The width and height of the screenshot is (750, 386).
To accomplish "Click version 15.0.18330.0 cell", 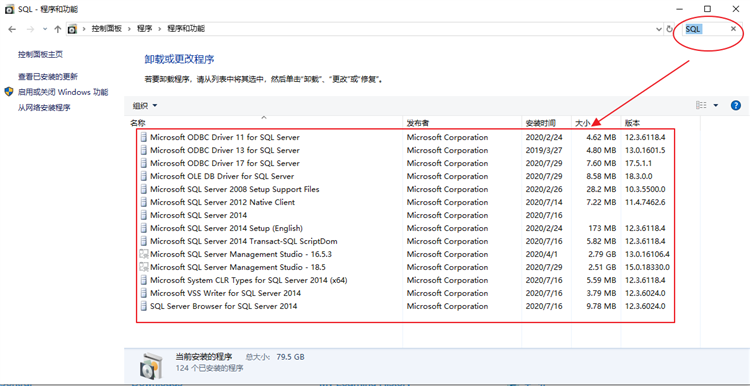I will pyautogui.click(x=647, y=267).
